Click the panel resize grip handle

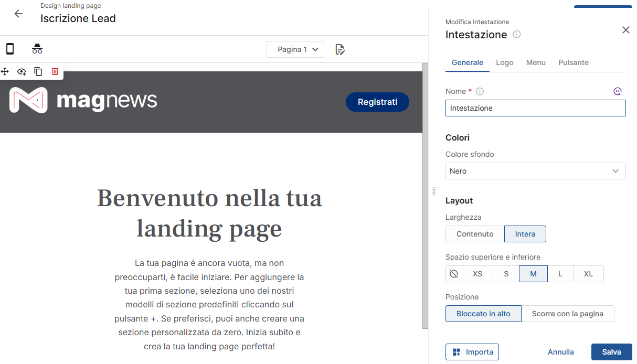click(434, 191)
